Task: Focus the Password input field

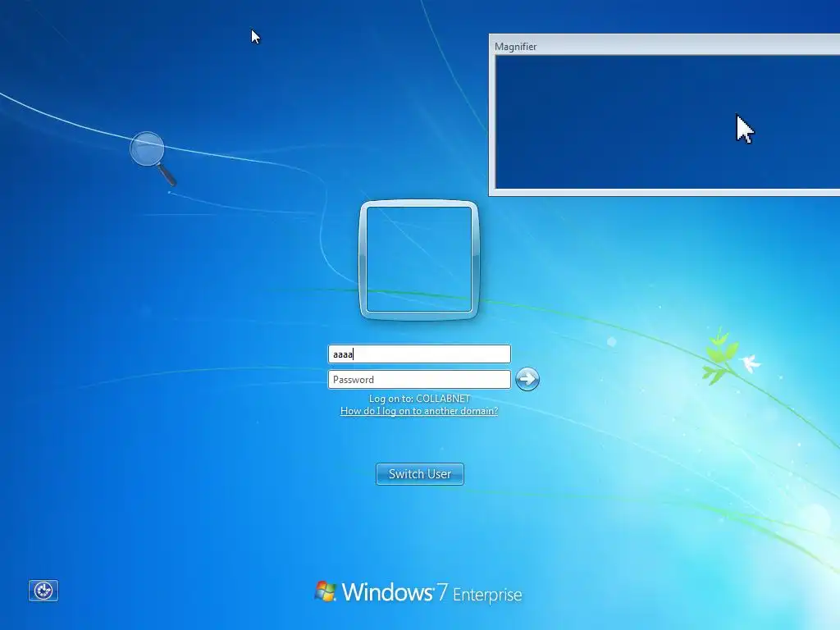Action: [419, 379]
